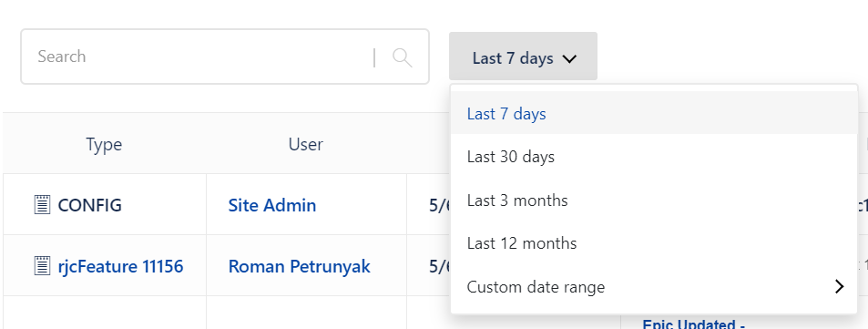Click the chevron arrow on date dropdown button

569,58
